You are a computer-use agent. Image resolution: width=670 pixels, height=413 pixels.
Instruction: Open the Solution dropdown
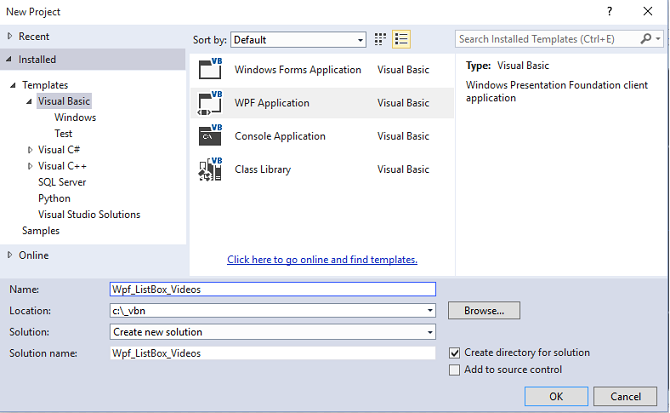(273, 332)
